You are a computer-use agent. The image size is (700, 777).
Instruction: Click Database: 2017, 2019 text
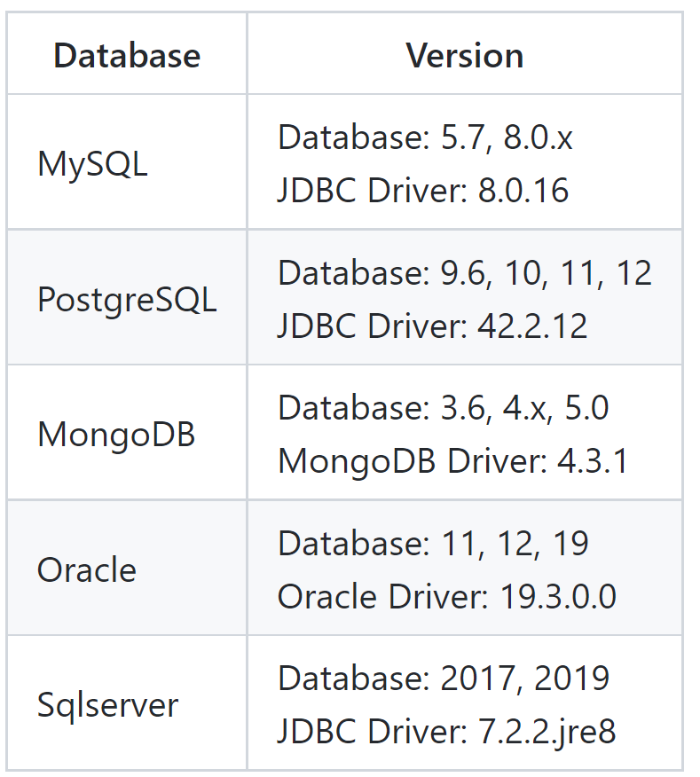(443, 679)
